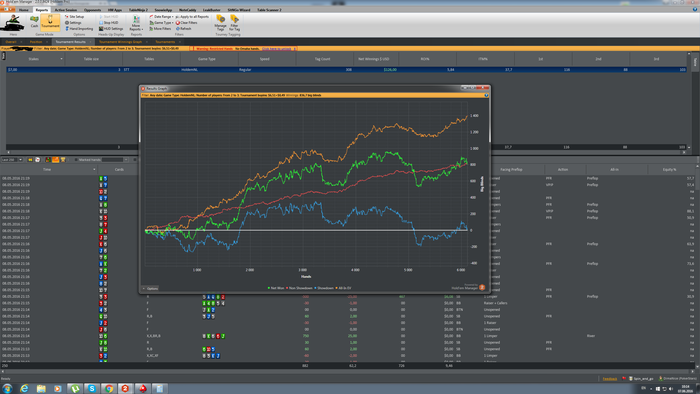Expand the Date Range dropdown
Screen dimensions: 700x394
pyautogui.click(x=161, y=17)
